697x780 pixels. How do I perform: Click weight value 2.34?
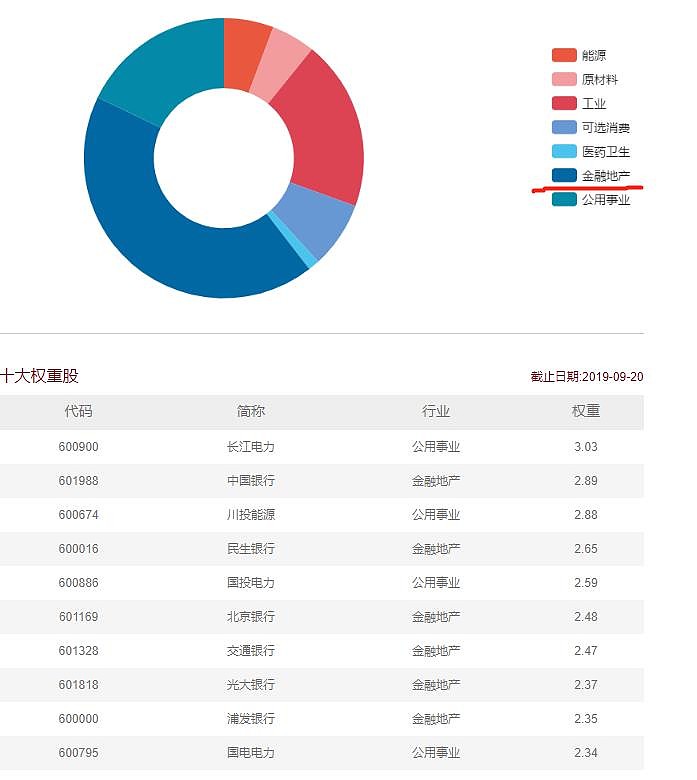coord(586,753)
